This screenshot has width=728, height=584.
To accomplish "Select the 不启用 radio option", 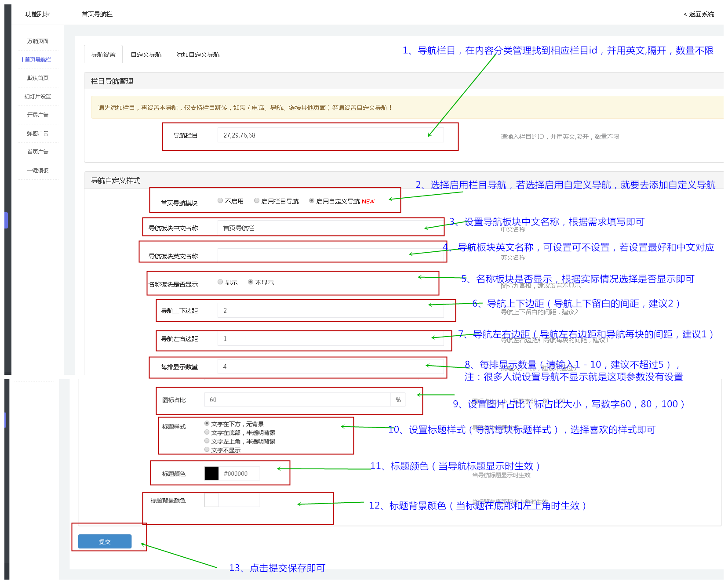I will pos(220,201).
